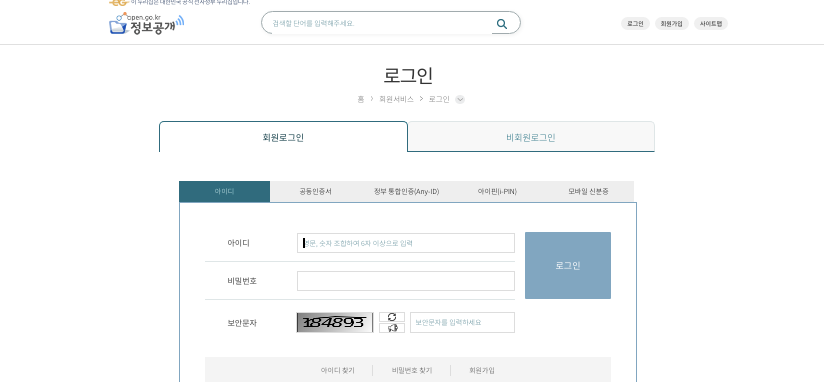The image size is (824, 382).
Task: Refresh the captcha image
Action: point(392,317)
